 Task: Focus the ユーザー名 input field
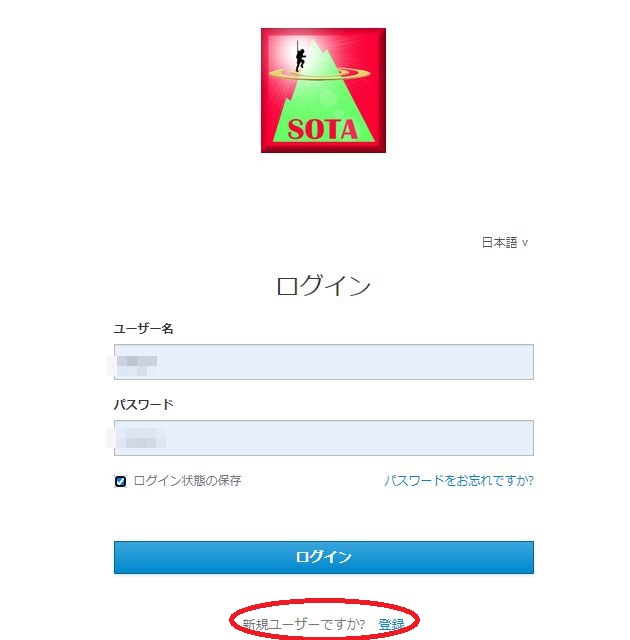point(324,362)
